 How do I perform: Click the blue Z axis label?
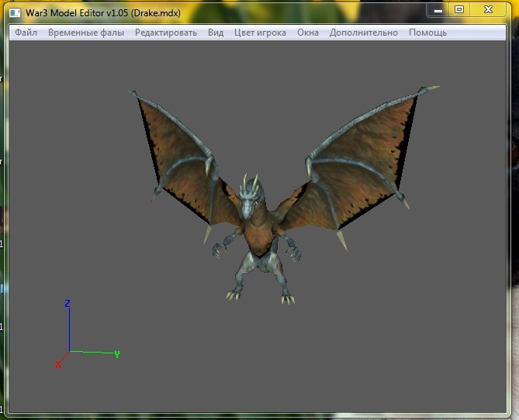coord(67,303)
